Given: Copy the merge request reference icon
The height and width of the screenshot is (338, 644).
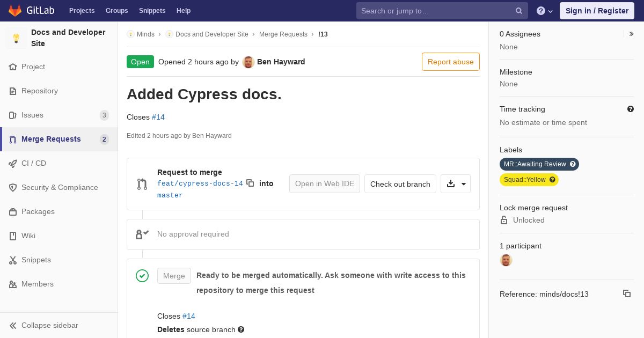Looking at the screenshot, I should 627,293.
